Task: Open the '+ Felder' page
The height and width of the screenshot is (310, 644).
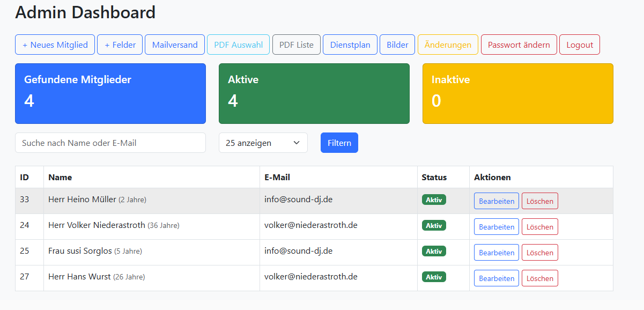Action: [x=120, y=45]
